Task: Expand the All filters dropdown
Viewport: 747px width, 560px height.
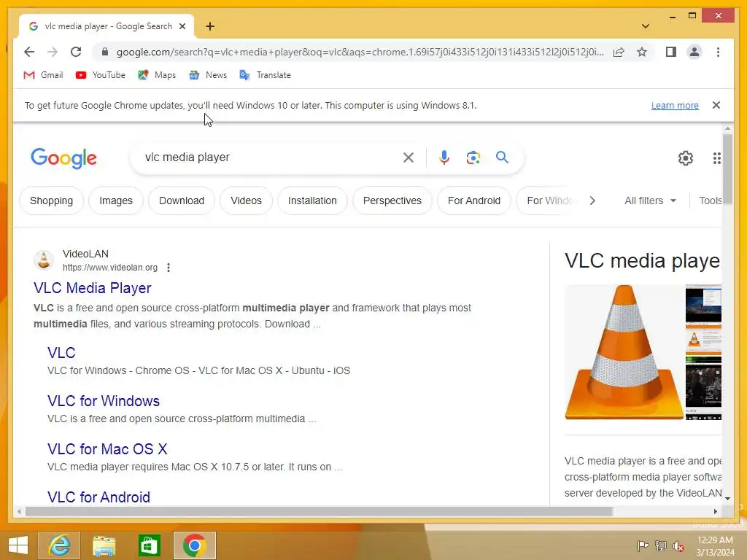Action: point(650,201)
